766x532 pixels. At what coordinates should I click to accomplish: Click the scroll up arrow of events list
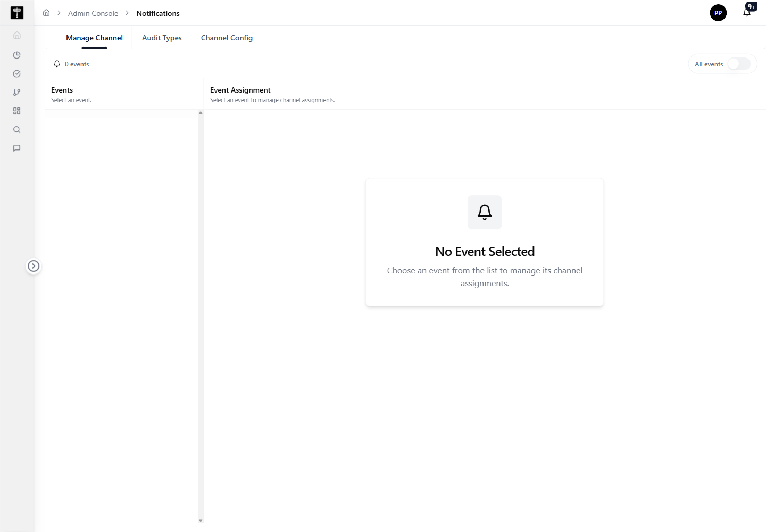click(x=201, y=113)
